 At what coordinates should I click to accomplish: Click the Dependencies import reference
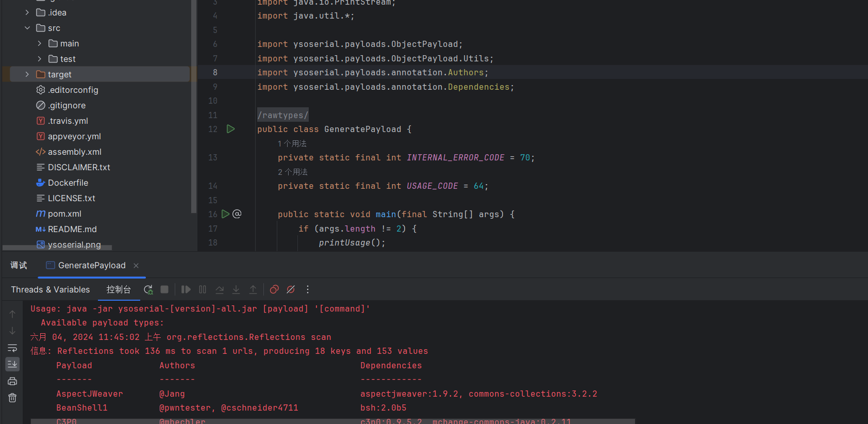coord(479,87)
